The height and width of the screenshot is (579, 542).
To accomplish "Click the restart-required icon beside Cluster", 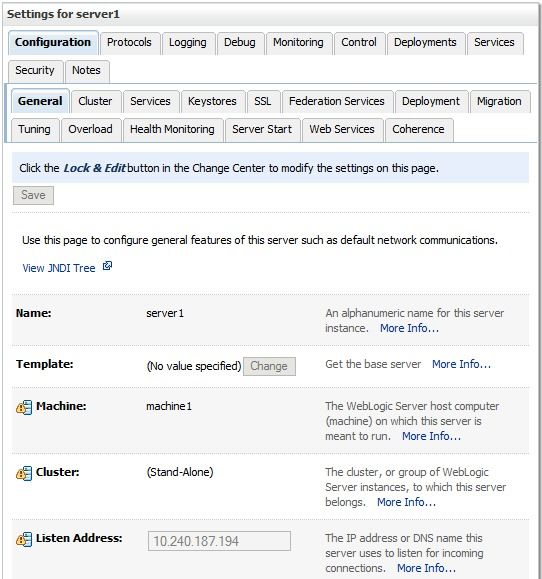I will coord(24,473).
